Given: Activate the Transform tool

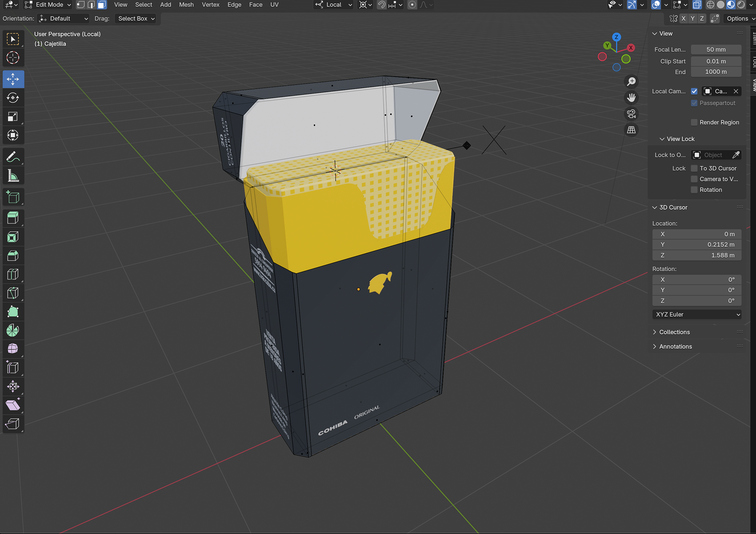Looking at the screenshot, I should point(13,135).
